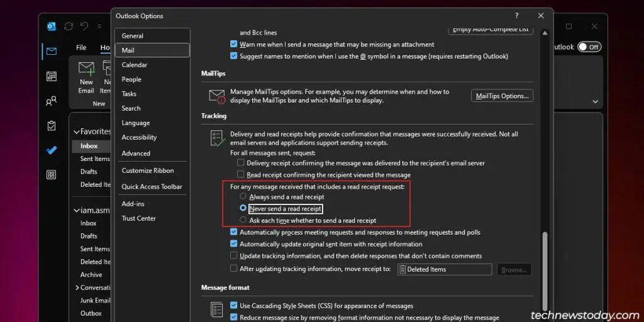
Task: Click the MailTips Options button
Action: coord(502,96)
